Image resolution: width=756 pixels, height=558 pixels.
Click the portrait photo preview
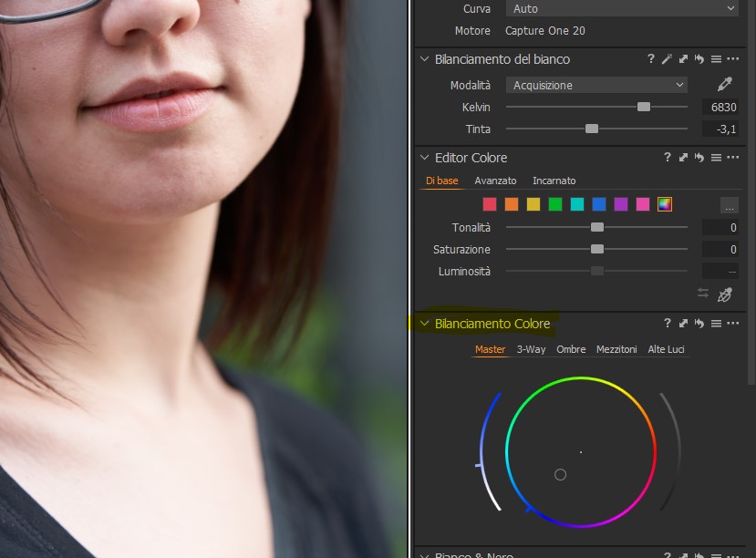pos(203,279)
